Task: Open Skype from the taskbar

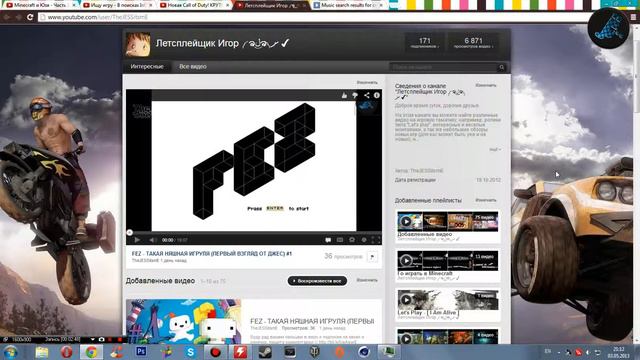Action: tap(191, 352)
